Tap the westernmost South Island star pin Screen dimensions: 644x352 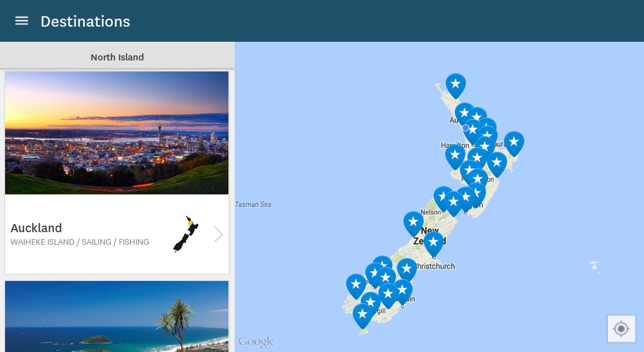(356, 286)
